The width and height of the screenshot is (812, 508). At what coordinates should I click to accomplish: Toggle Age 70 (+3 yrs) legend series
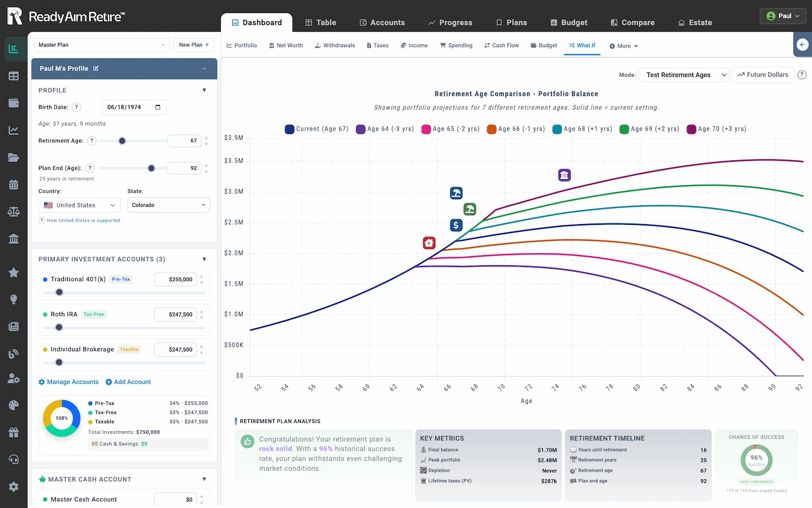coord(716,129)
